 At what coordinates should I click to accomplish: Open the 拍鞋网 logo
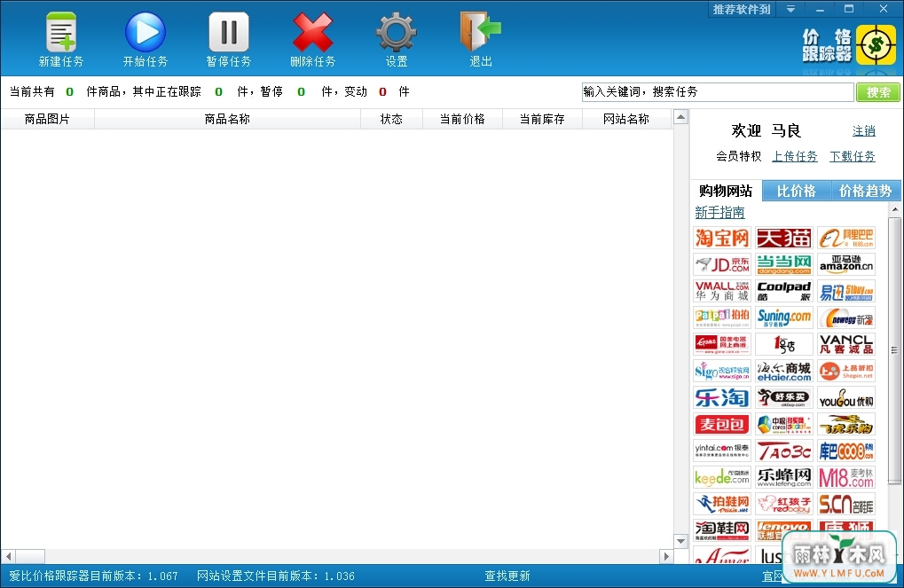click(x=722, y=503)
